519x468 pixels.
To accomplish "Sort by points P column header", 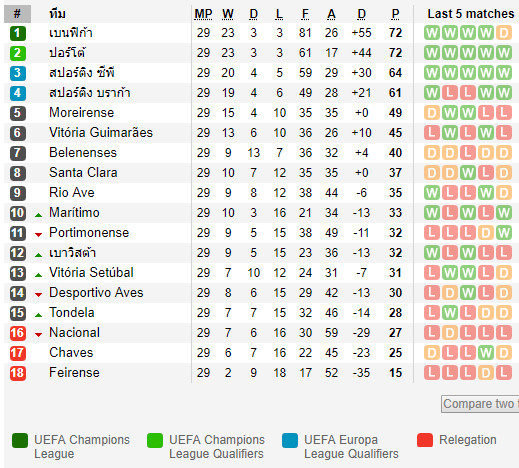I will tap(395, 14).
